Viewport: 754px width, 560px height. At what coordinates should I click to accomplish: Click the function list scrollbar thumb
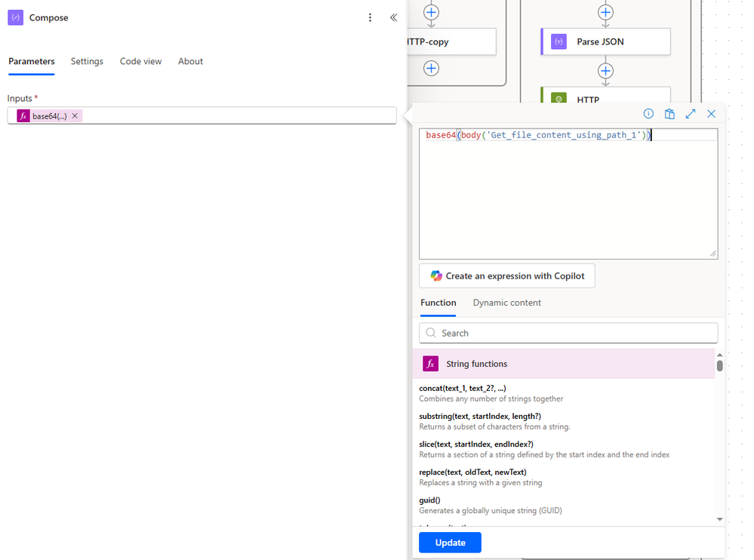pos(720,366)
